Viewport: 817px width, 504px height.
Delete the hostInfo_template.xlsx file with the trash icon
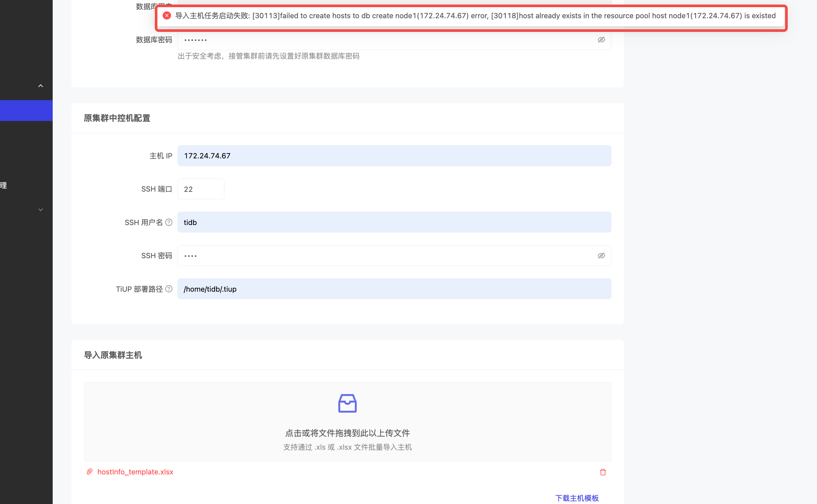(603, 472)
